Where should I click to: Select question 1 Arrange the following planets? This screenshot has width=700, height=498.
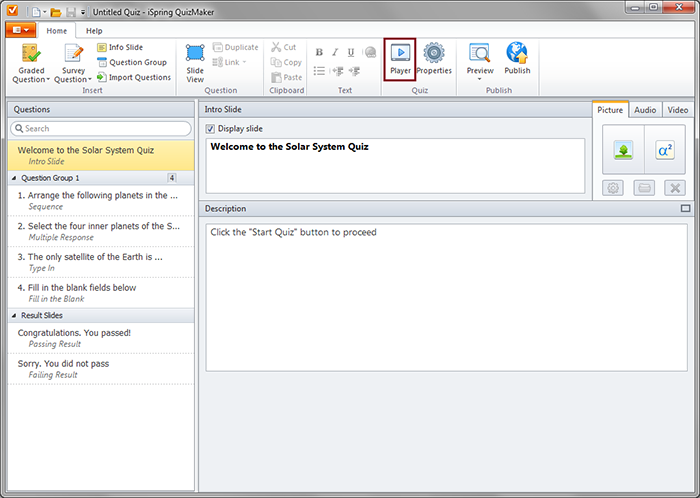tap(101, 200)
